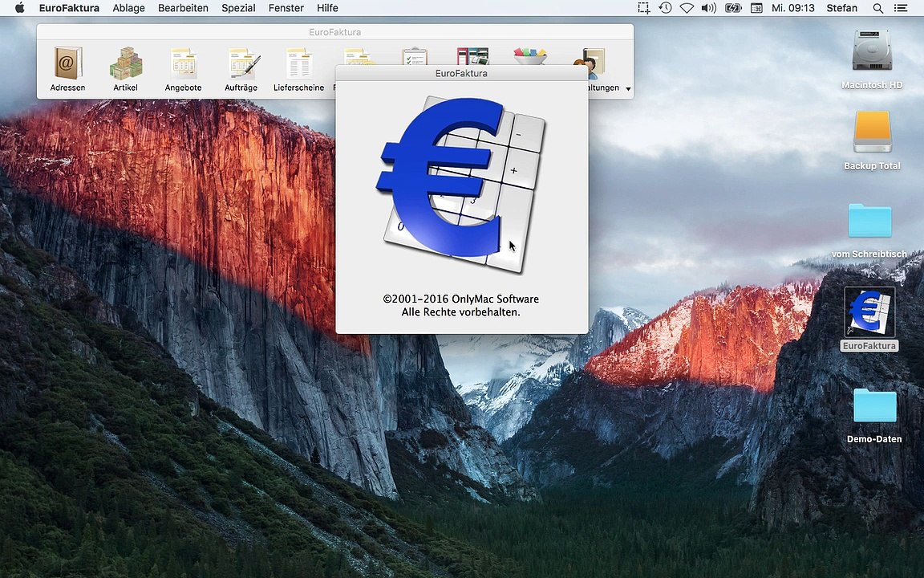Image resolution: width=924 pixels, height=578 pixels.
Task: Open Notification Center list icon
Action: (x=901, y=8)
